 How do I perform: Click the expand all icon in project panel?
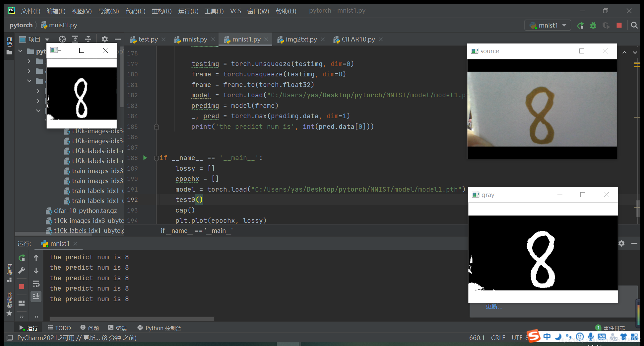coord(75,39)
